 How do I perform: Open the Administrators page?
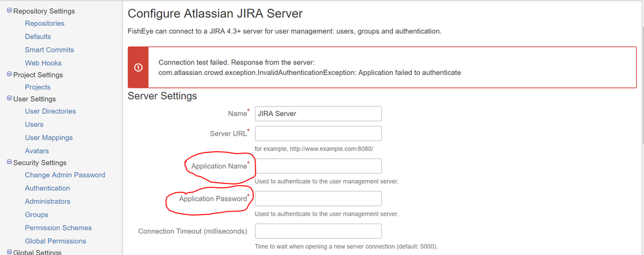click(x=48, y=201)
